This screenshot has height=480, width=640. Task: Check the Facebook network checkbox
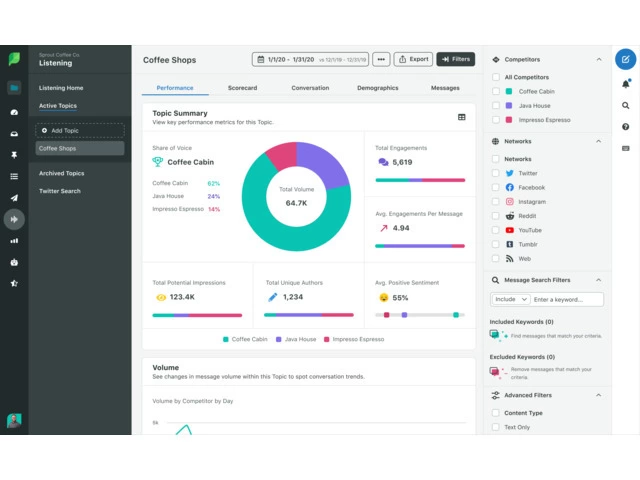tap(496, 187)
